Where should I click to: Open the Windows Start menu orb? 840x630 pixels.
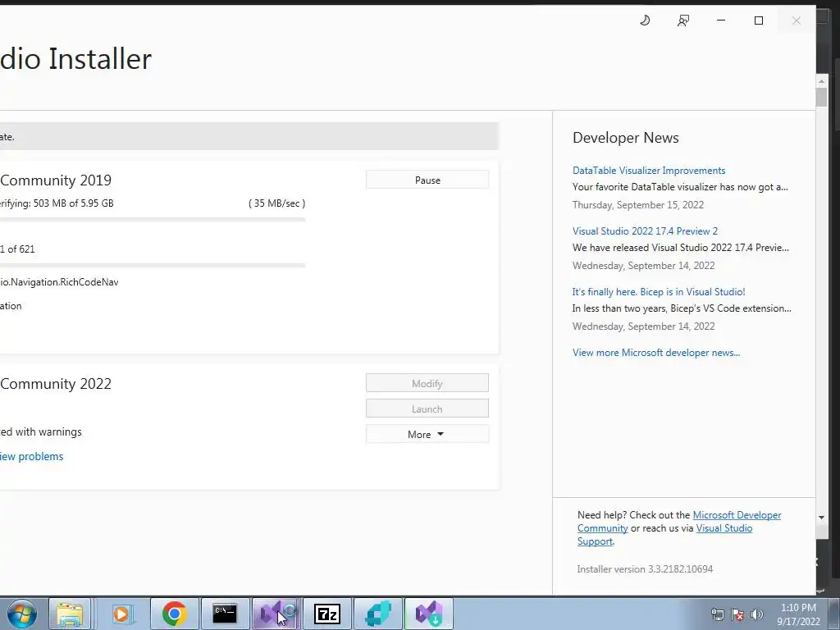pyautogui.click(x=21, y=614)
